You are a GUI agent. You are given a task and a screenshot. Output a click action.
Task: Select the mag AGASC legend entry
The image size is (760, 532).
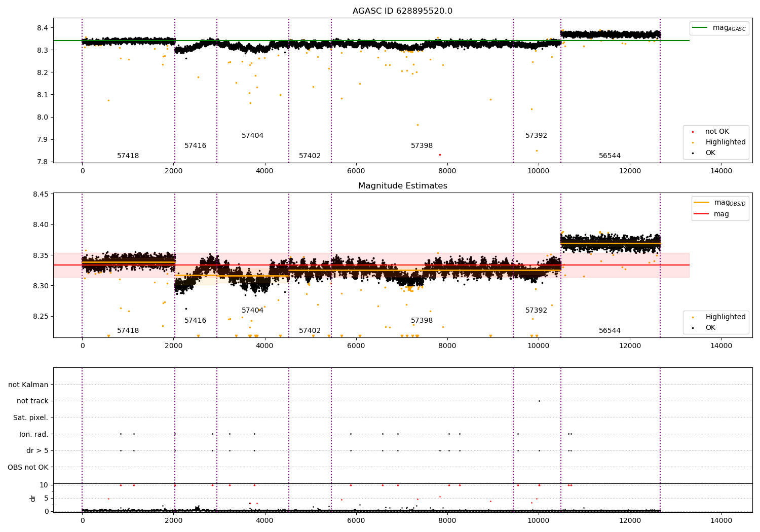[x=719, y=28]
